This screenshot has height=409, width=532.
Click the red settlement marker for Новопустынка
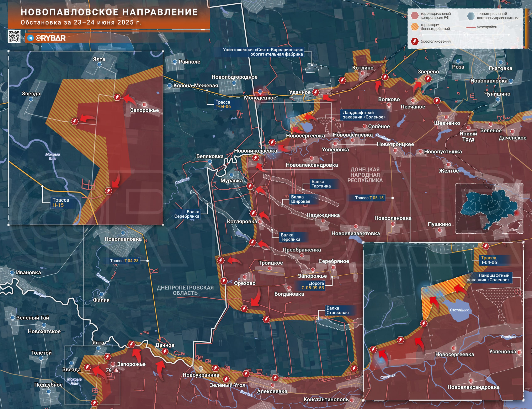click(x=421, y=152)
